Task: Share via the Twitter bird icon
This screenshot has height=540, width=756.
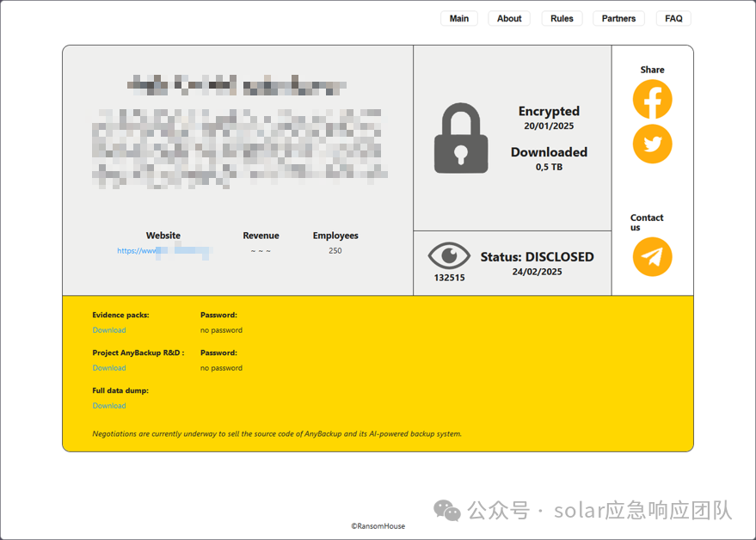Action: point(652,144)
